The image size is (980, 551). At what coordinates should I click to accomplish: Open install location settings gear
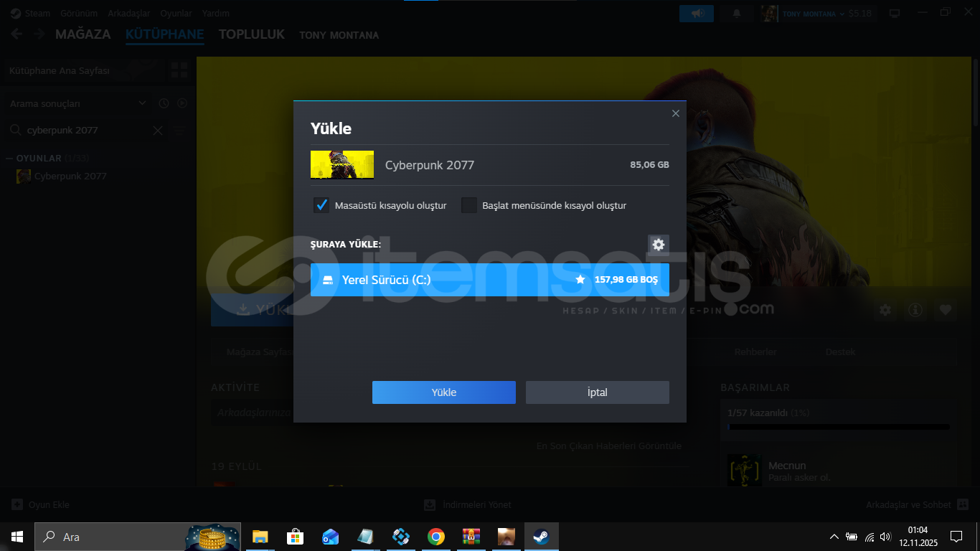659,245
